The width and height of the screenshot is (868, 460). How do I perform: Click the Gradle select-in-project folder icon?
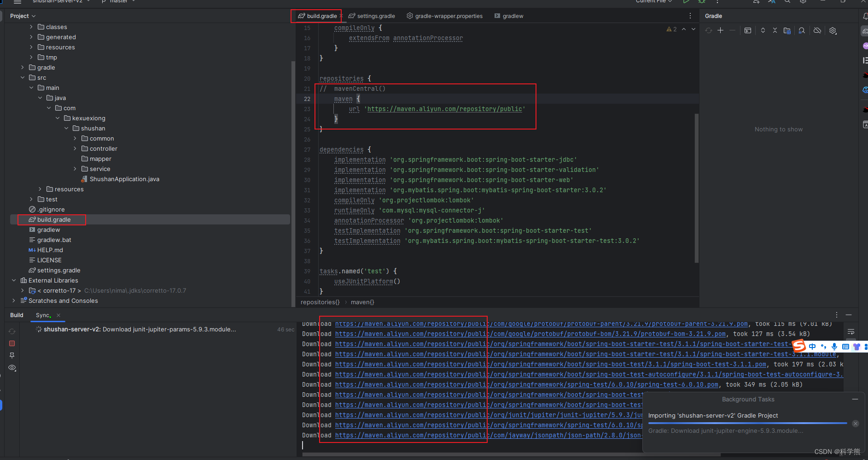pos(787,30)
